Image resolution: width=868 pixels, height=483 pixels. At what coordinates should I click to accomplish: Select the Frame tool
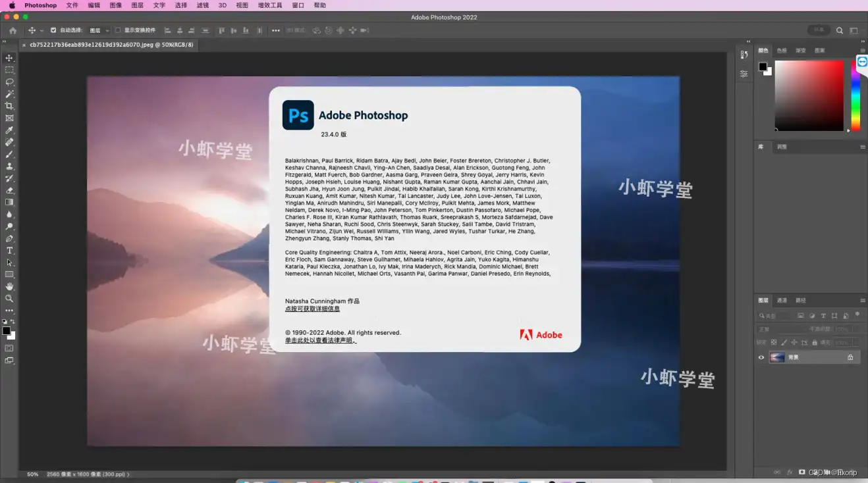[x=9, y=118]
